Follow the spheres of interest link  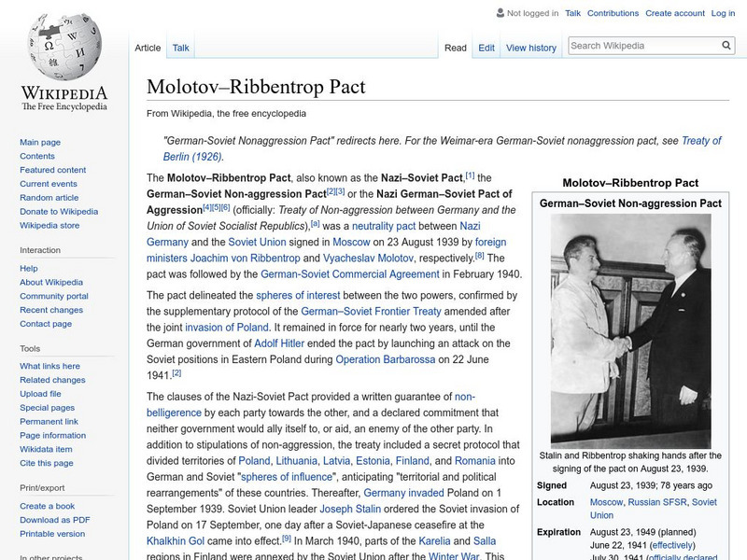coord(298,295)
